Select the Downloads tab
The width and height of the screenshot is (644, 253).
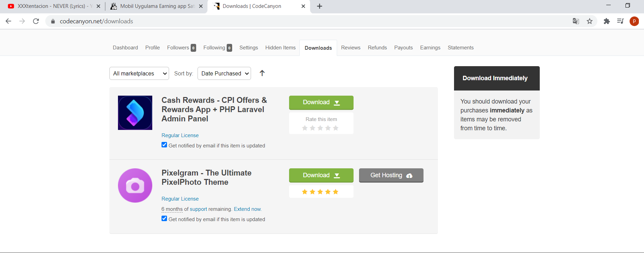coord(318,48)
